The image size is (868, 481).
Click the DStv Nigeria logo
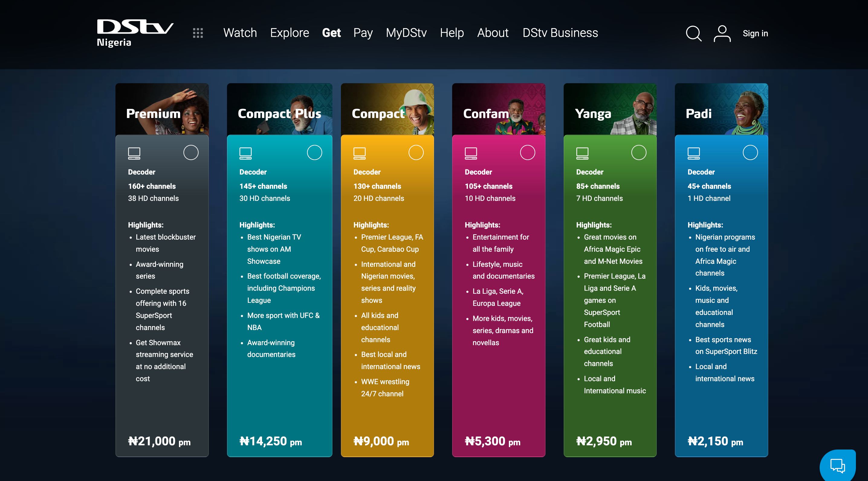pos(135,33)
